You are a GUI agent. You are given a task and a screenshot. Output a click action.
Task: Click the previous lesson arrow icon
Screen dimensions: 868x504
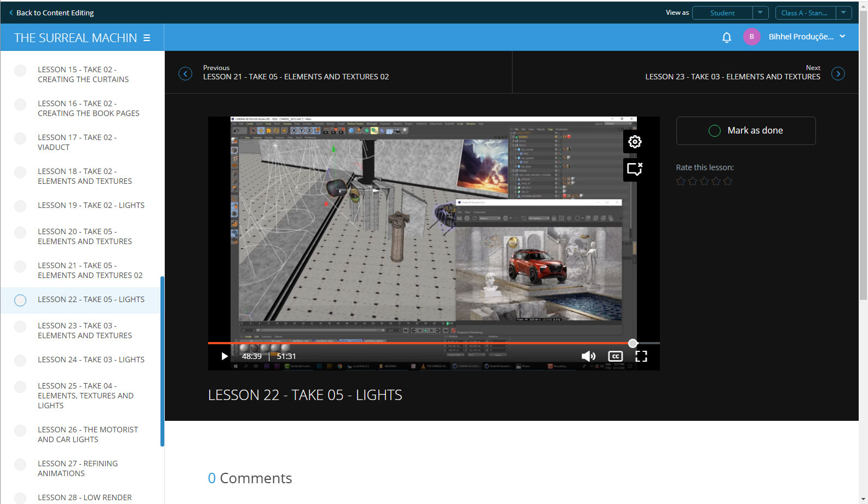[x=186, y=74]
